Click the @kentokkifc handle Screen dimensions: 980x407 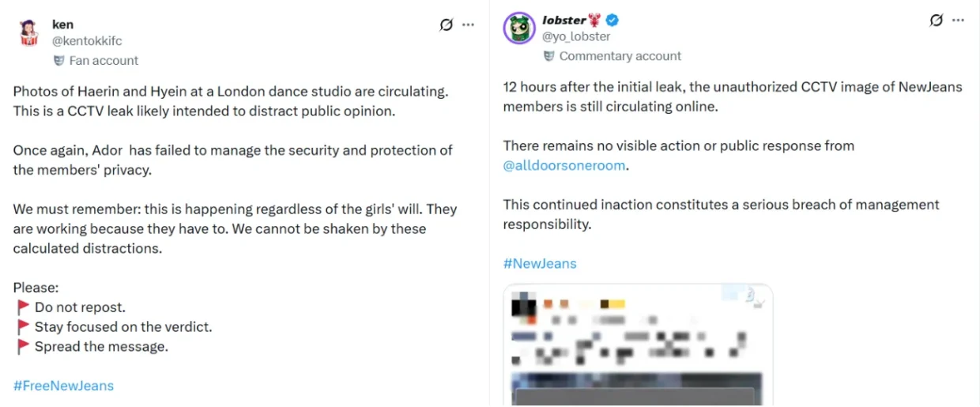click(87, 40)
